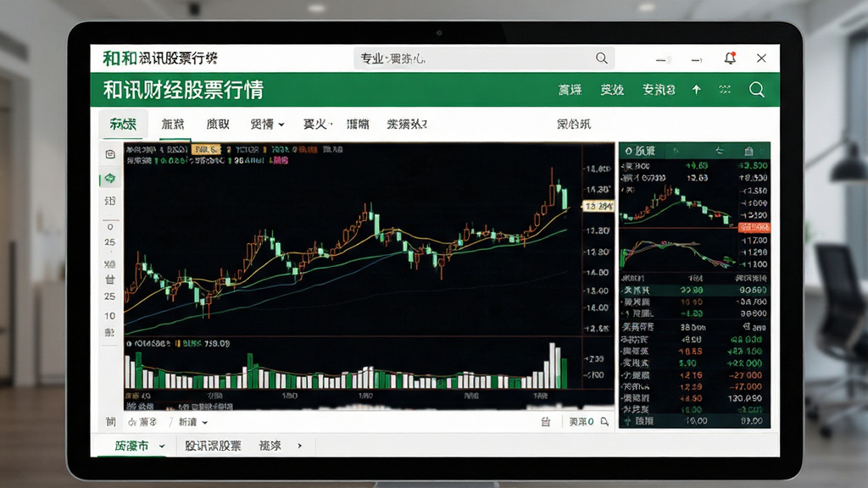Click the quote panel title beginning with 0
The height and width of the screenshot is (488, 868).
click(x=640, y=151)
